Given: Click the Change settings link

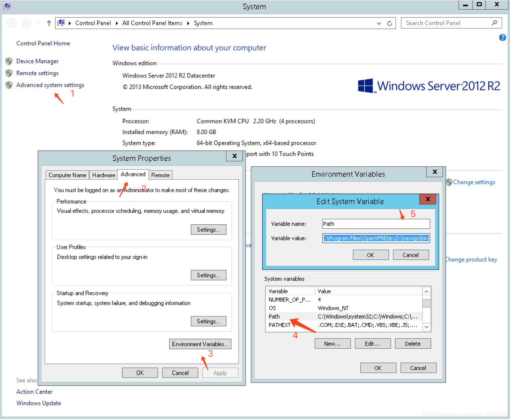Looking at the screenshot, I should (x=474, y=182).
